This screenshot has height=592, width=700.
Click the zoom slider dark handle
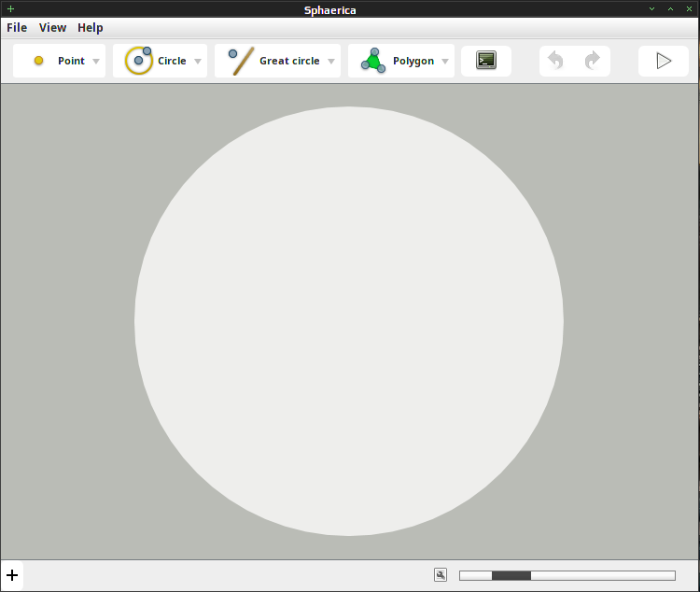pos(511,575)
